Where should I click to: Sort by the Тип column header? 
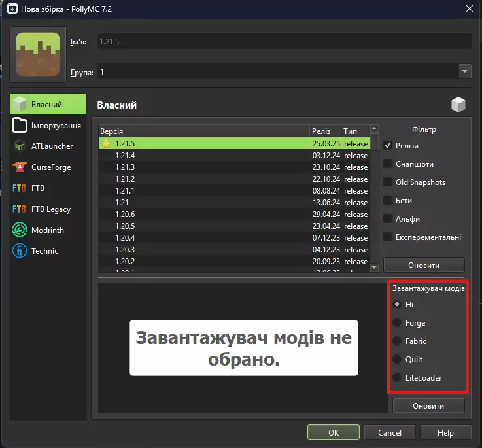pos(355,131)
